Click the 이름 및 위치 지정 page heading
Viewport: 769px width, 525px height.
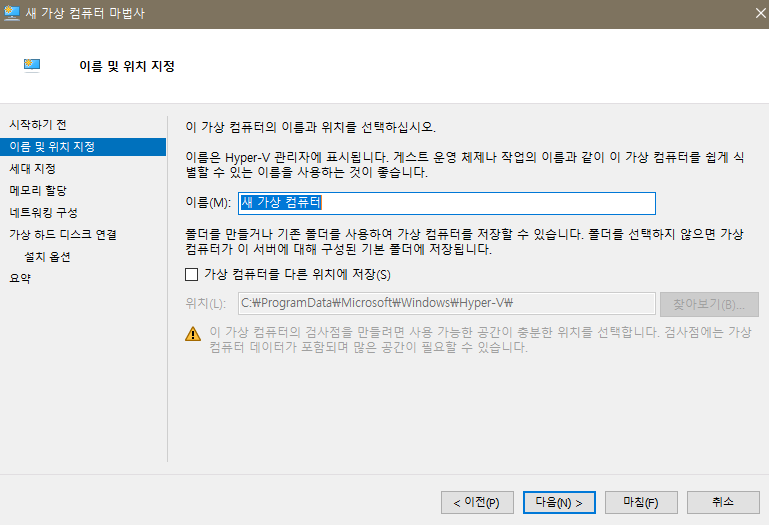coord(127,66)
